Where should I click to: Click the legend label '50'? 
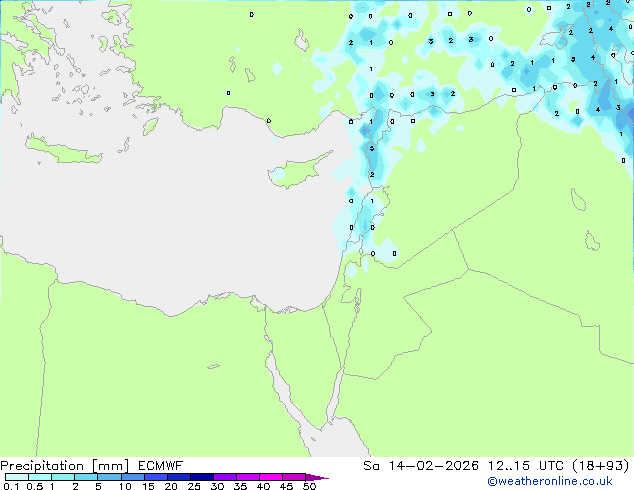309,486
